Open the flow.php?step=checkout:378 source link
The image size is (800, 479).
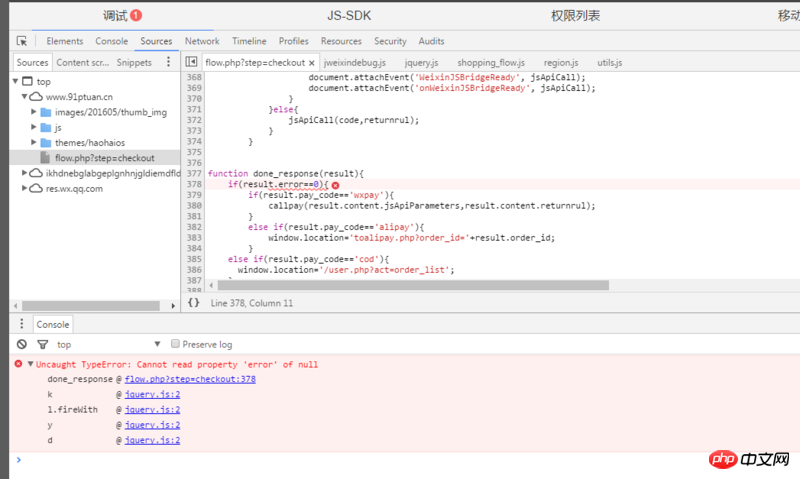[x=190, y=379]
